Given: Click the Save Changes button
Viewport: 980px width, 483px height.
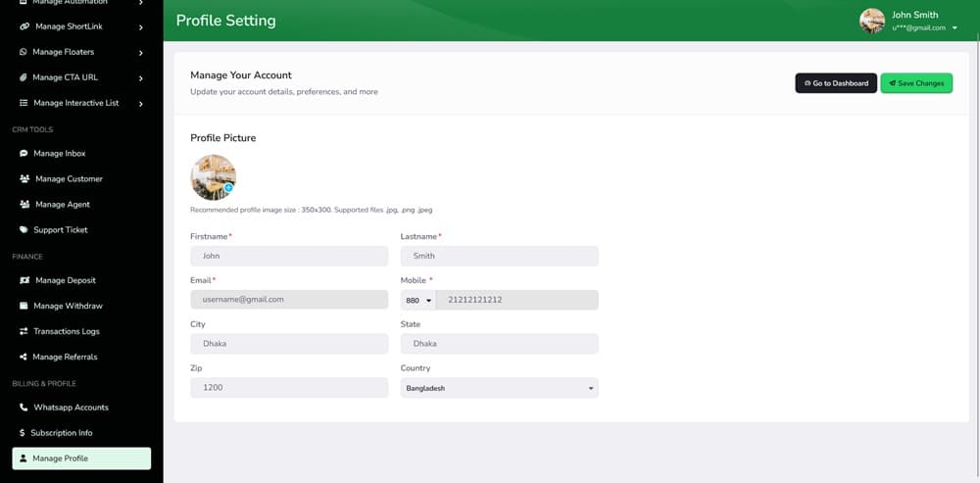Looking at the screenshot, I should click(x=916, y=83).
